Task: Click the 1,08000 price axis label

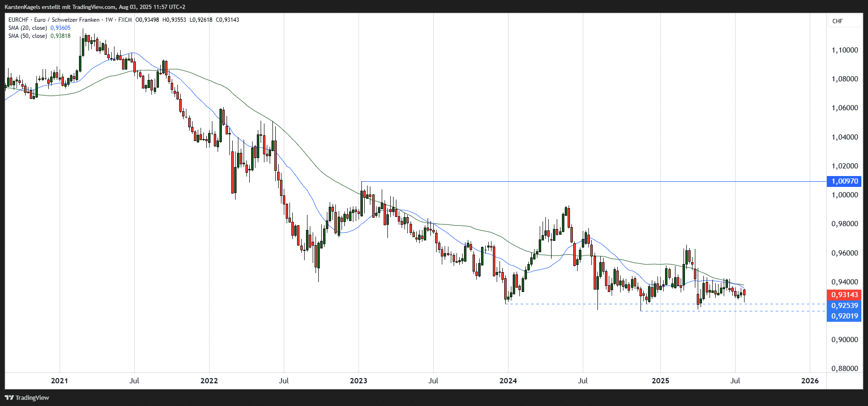Action: point(845,79)
